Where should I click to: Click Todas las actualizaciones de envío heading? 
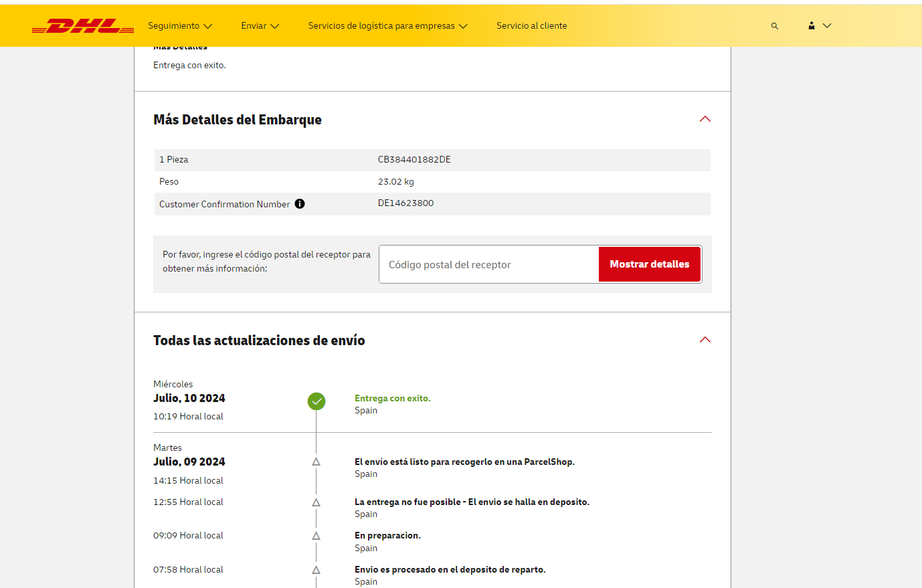click(x=259, y=340)
